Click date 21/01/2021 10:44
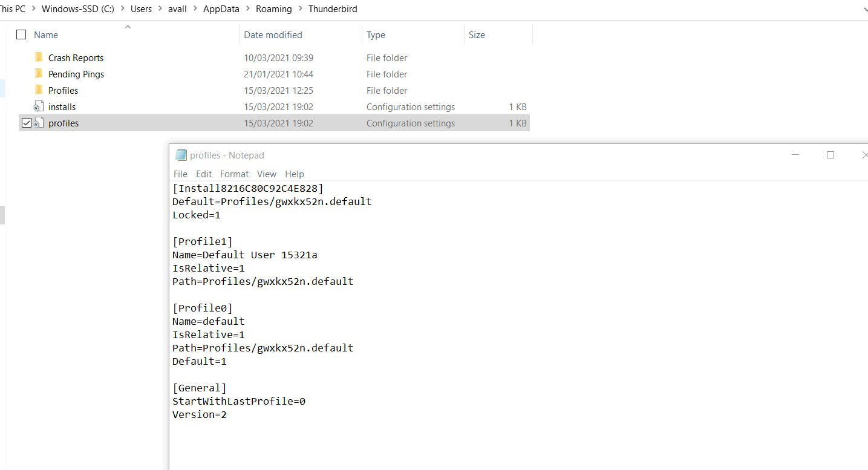Image resolution: width=868 pixels, height=470 pixels. (278, 74)
